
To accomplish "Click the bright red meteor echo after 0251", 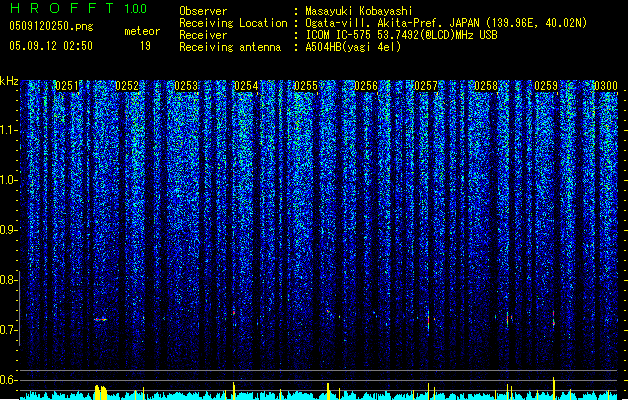I will (101, 320).
